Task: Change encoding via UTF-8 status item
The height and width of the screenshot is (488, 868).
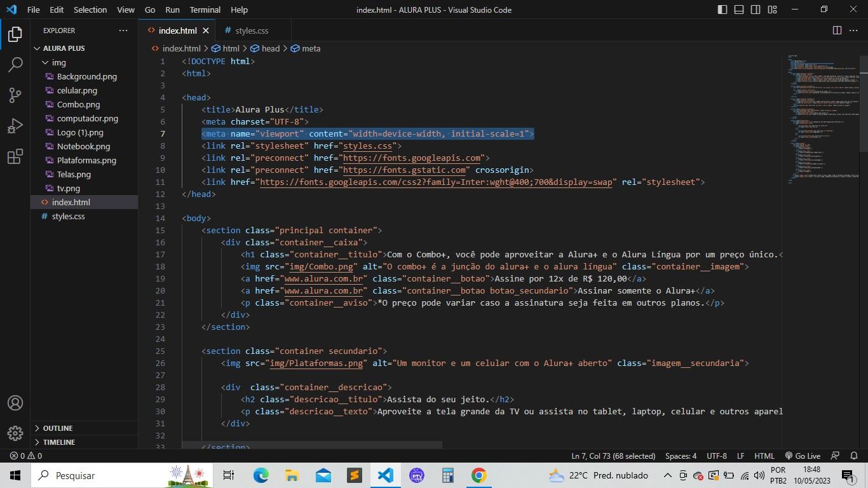Action: tap(716, 456)
